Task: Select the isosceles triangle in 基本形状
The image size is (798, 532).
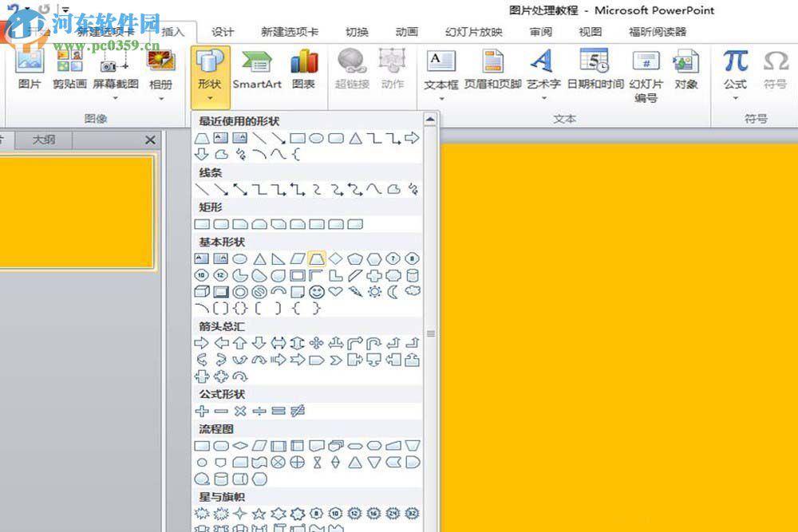Action: click(x=259, y=259)
